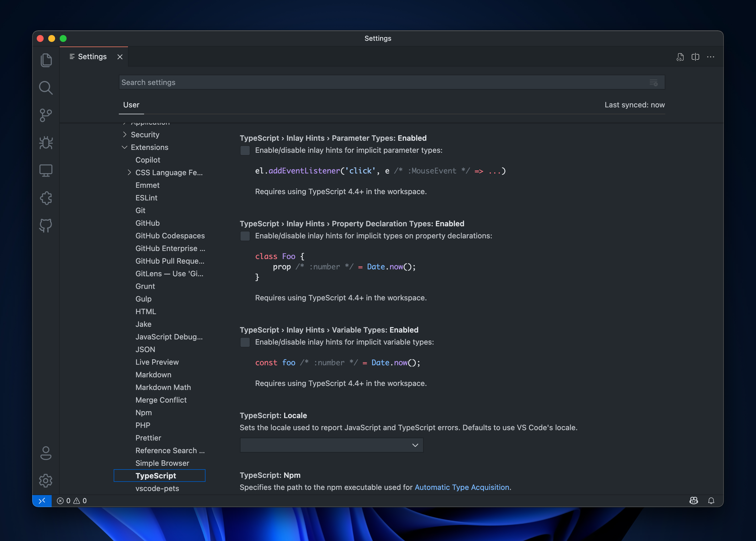This screenshot has height=541, width=756.
Task: Open the GitHub view in the activity bar
Action: point(46,225)
